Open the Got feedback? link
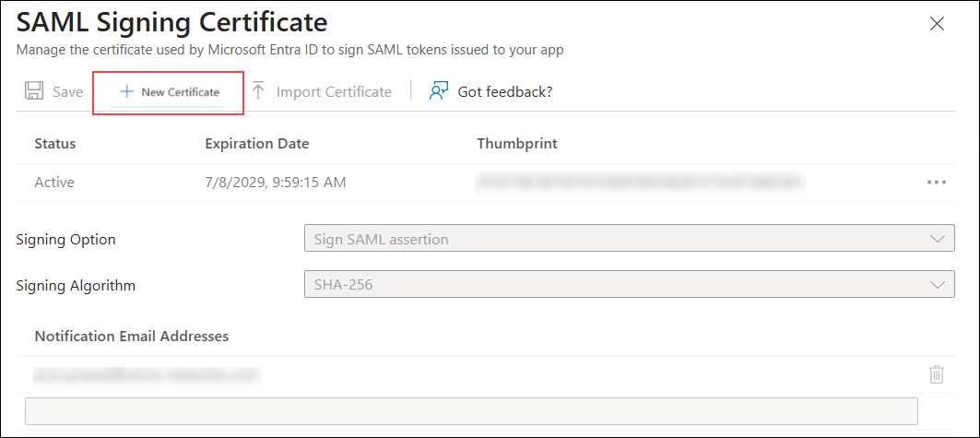The height and width of the screenshot is (438, 980). coord(505,92)
